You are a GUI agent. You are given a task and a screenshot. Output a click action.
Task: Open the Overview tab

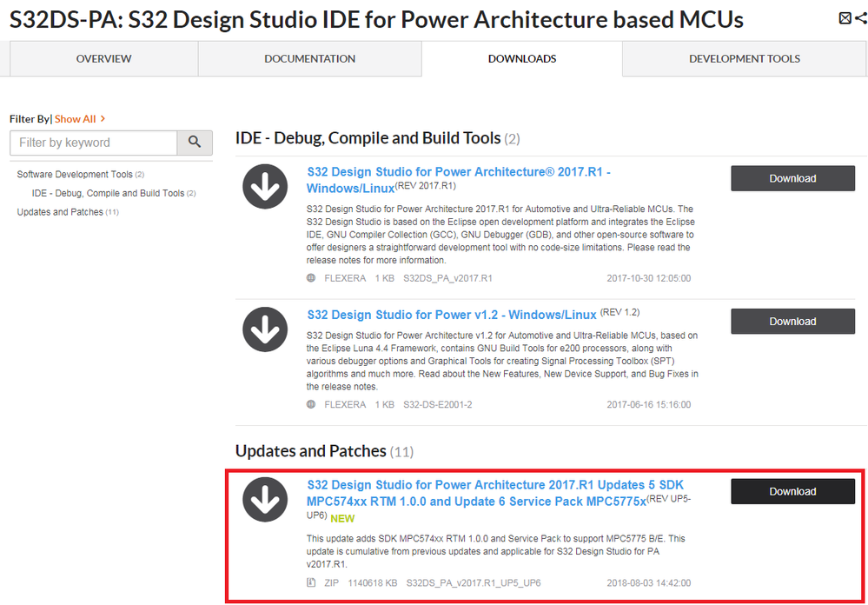click(104, 59)
